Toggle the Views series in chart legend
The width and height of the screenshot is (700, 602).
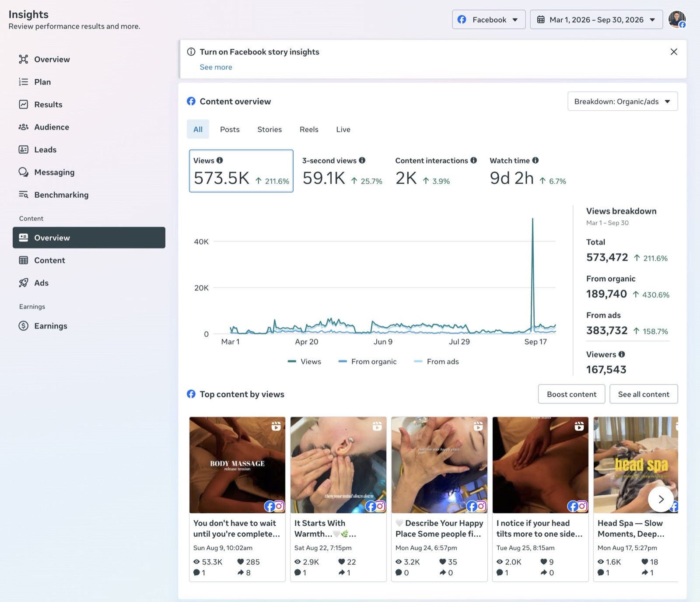[x=304, y=361]
